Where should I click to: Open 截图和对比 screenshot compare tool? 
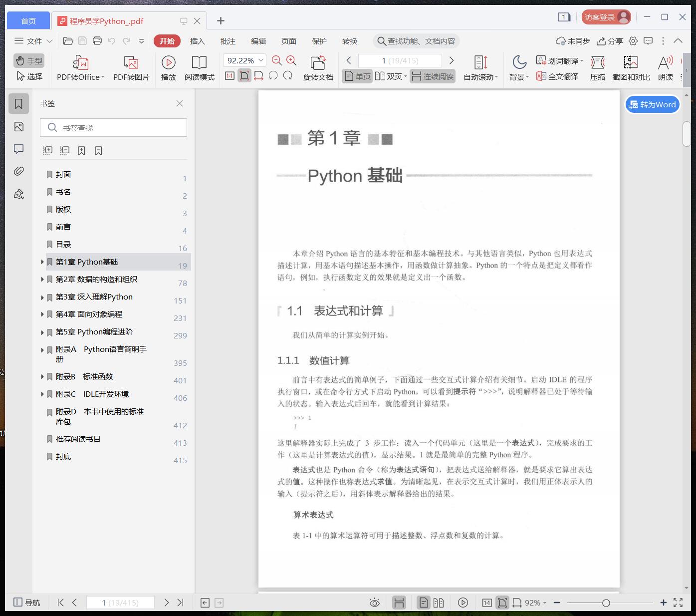pyautogui.click(x=631, y=68)
